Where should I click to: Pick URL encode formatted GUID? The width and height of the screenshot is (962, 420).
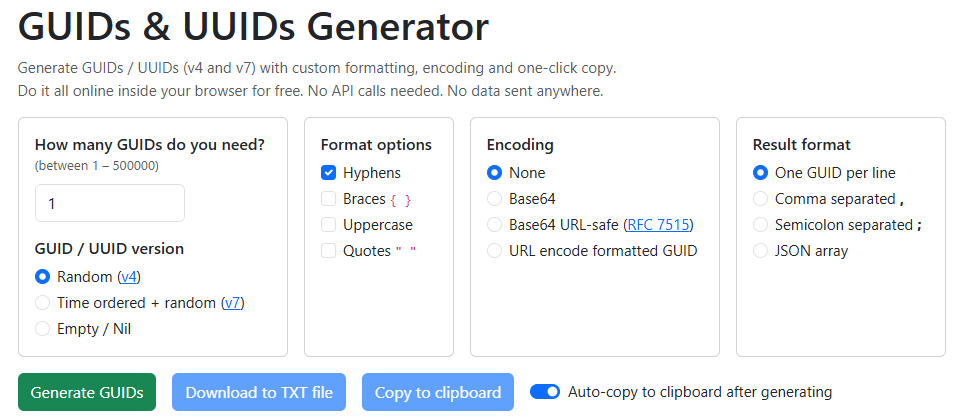pyautogui.click(x=494, y=251)
